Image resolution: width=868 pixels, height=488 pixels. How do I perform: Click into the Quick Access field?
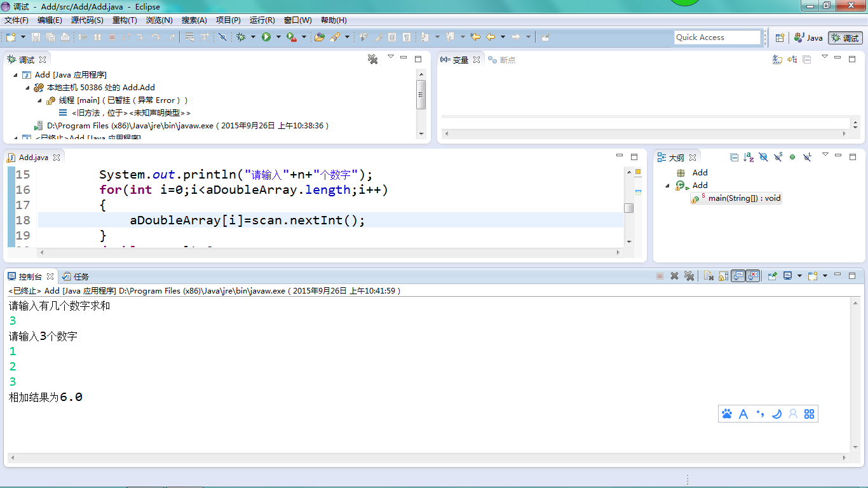pyautogui.click(x=717, y=37)
